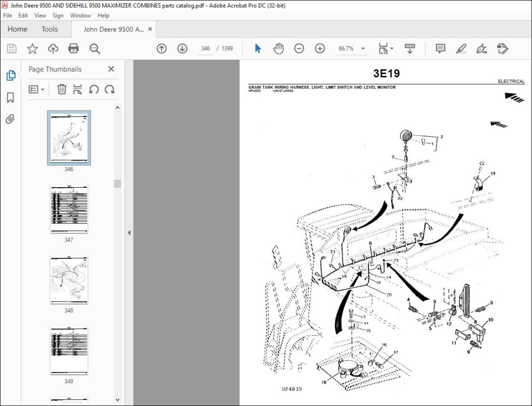Rotate the page clockwise
Screen dimensions: 532x406
point(110,89)
